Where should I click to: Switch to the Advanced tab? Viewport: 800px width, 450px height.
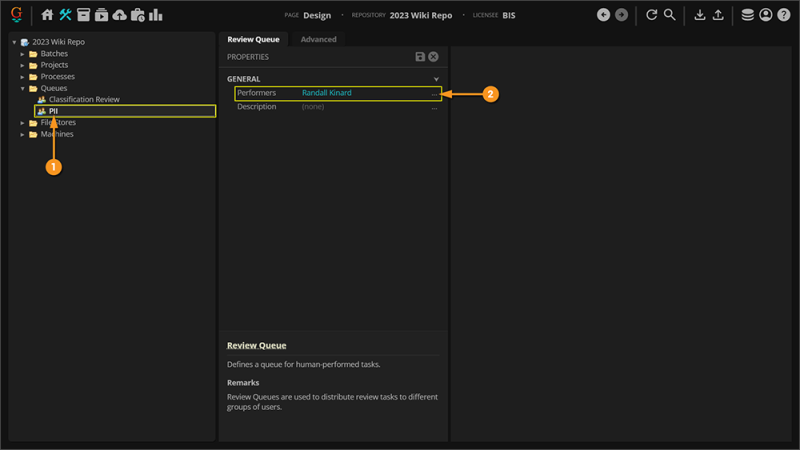click(x=318, y=39)
